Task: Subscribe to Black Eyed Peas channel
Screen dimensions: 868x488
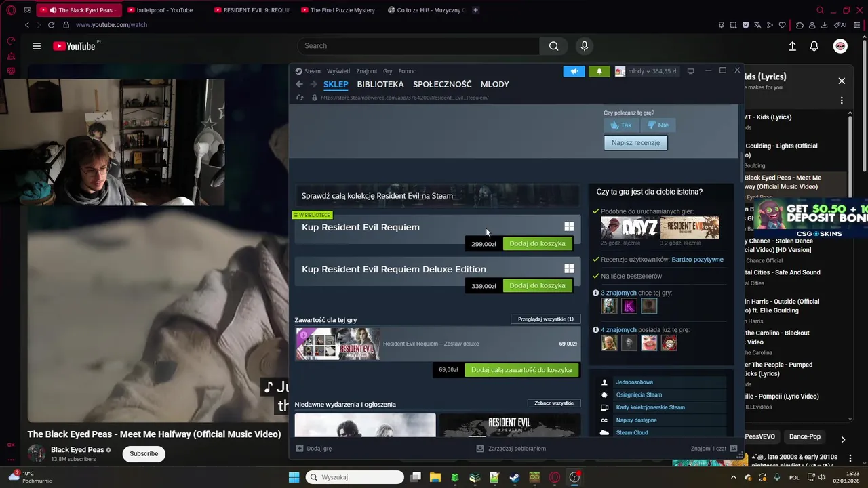Action: 144,453
